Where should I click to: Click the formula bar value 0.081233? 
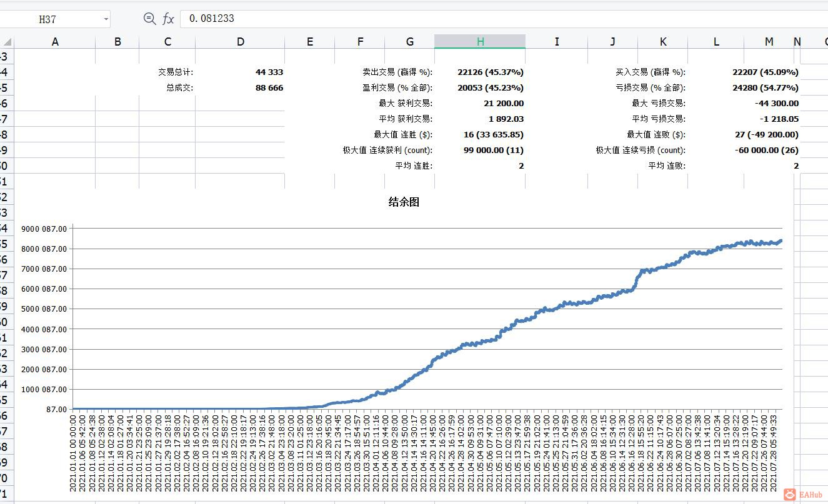point(212,19)
